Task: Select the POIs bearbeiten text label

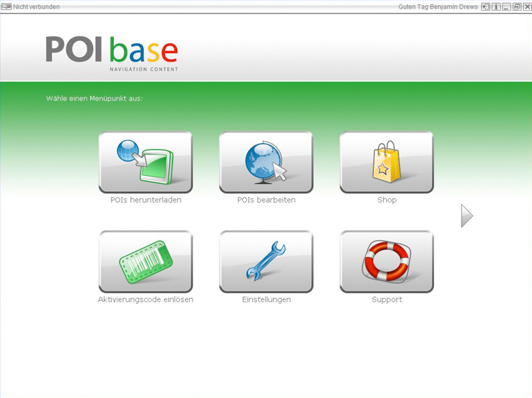Action: [x=266, y=200]
